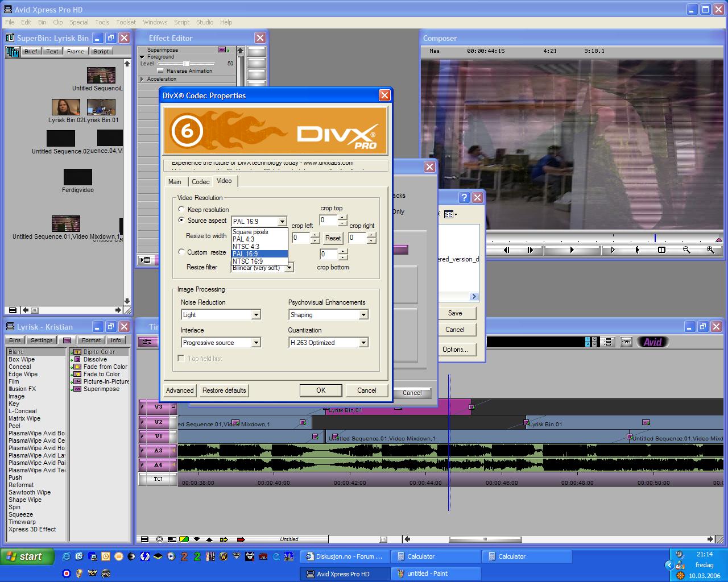Click the help question mark in Save dialog

[x=464, y=197]
